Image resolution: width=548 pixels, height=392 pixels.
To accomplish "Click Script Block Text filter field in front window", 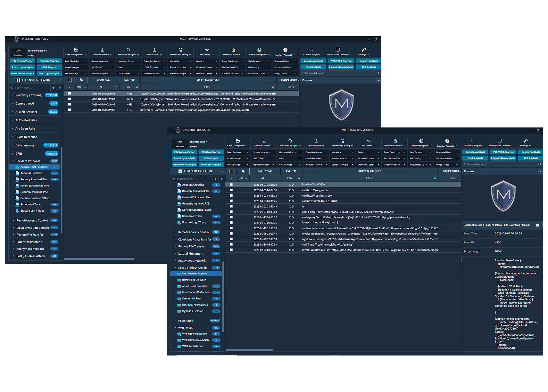I will [370, 178].
